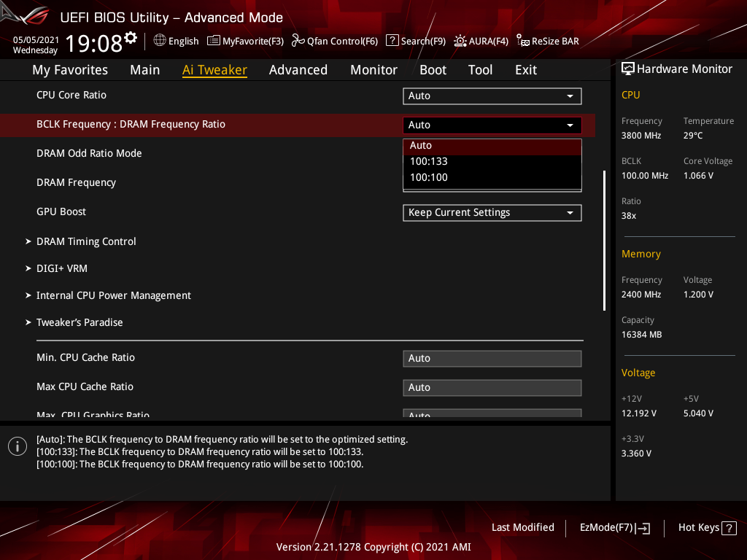Screen dimensions: 747x560
Task: Click the 29°C temperature value
Action: [693, 136]
